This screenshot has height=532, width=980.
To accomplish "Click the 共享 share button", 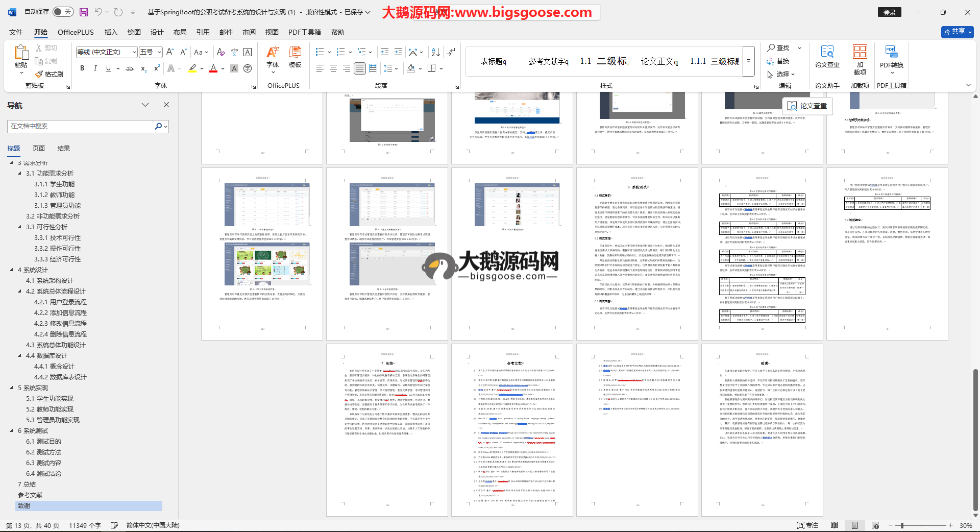I will pyautogui.click(x=957, y=32).
